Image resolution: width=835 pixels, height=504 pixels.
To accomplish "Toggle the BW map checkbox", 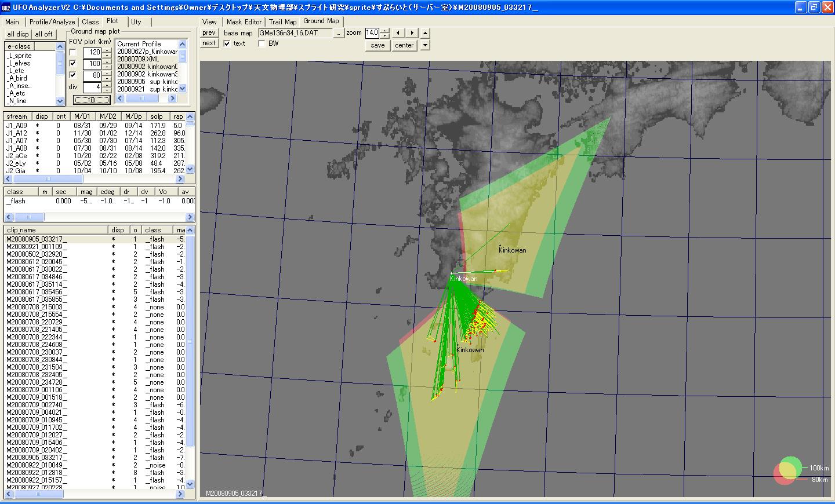I will [x=262, y=44].
